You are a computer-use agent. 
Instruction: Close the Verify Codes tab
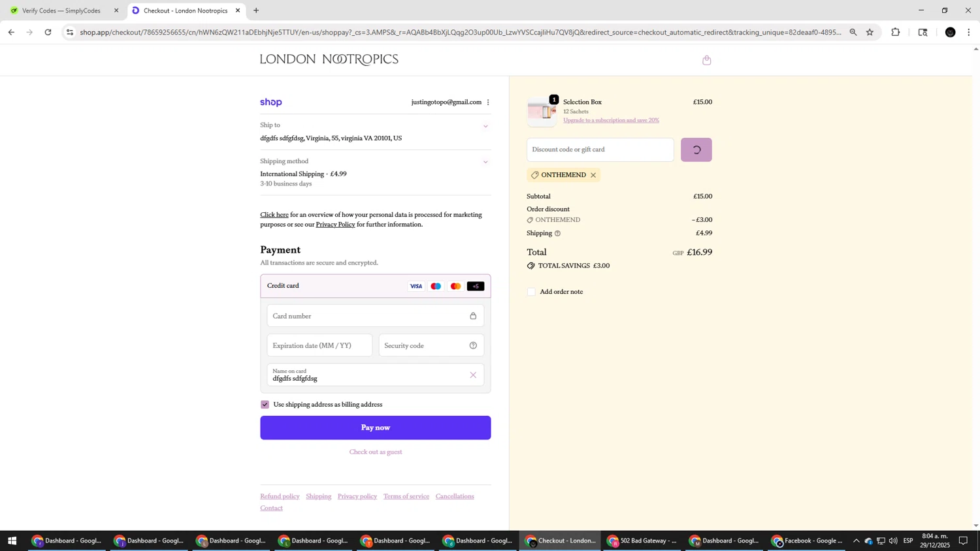(x=116, y=10)
